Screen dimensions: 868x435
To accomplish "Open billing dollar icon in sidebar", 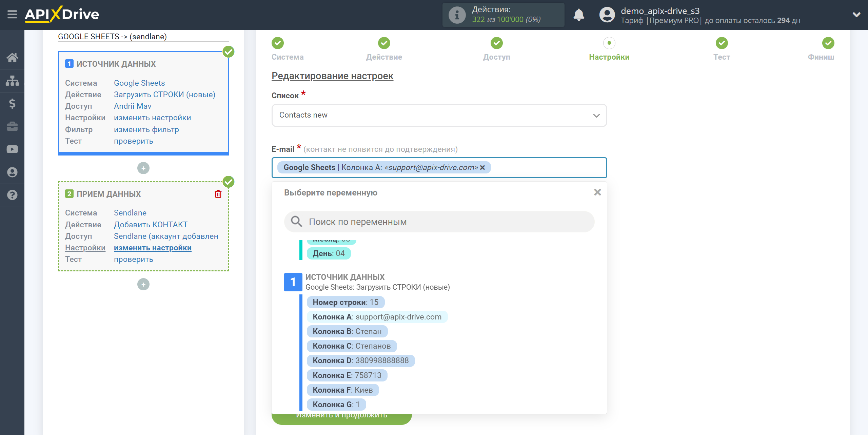I will click(x=12, y=103).
